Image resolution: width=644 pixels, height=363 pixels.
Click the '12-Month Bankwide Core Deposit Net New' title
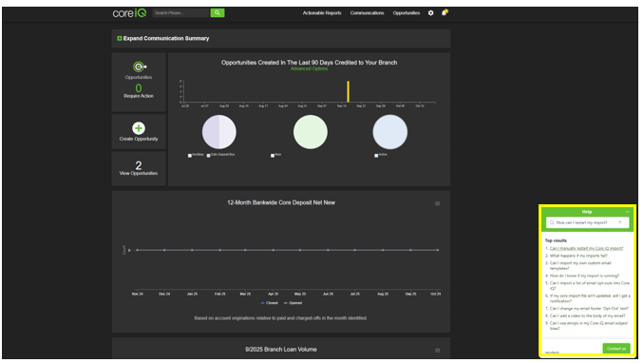tap(281, 202)
